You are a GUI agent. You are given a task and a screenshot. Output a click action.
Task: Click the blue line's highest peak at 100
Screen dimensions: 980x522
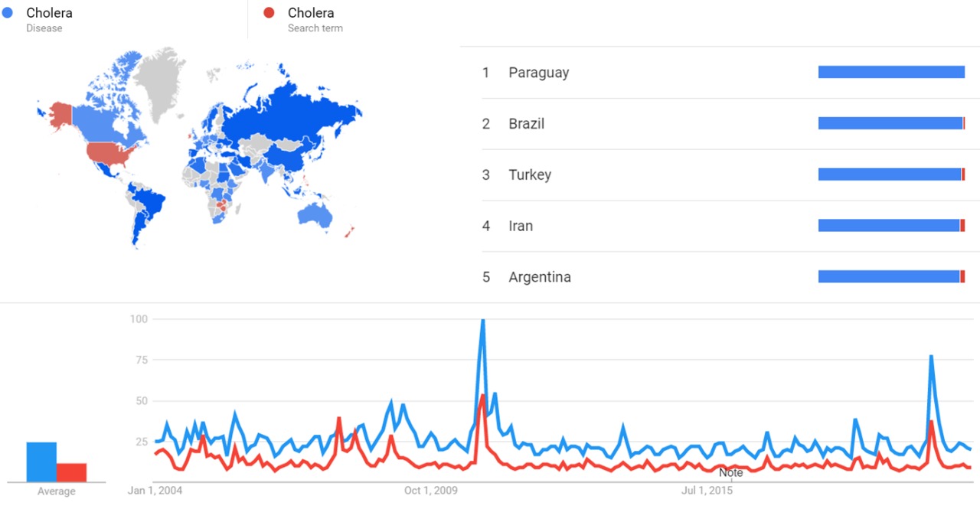coord(482,321)
